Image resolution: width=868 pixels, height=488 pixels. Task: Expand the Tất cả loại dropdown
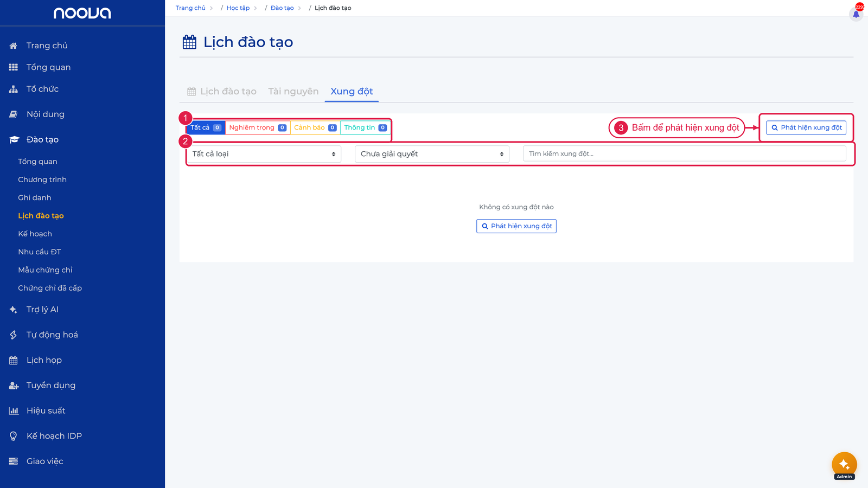pyautogui.click(x=264, y=154)
